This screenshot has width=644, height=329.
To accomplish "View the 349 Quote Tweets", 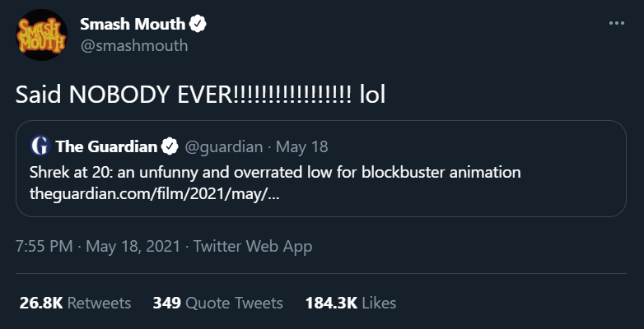I will click(217, 303).
